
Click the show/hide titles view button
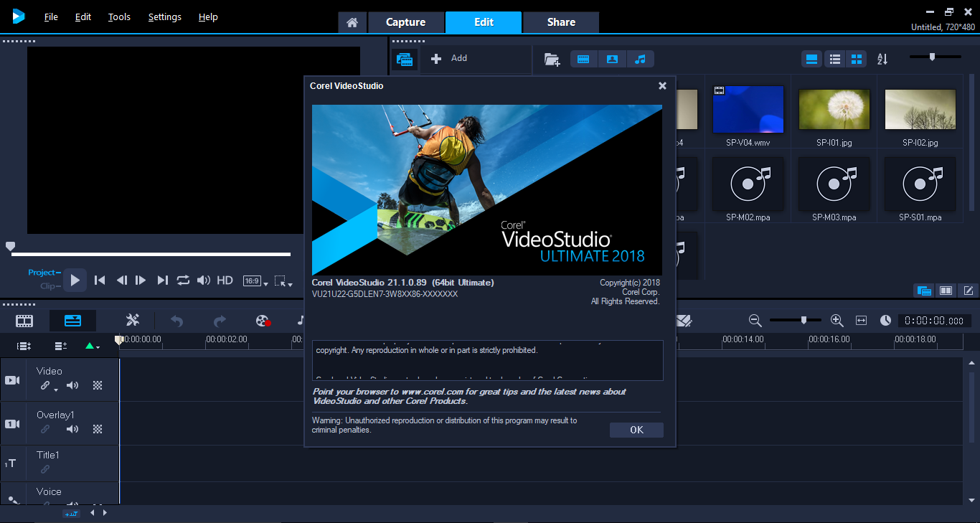pos(812,59)
